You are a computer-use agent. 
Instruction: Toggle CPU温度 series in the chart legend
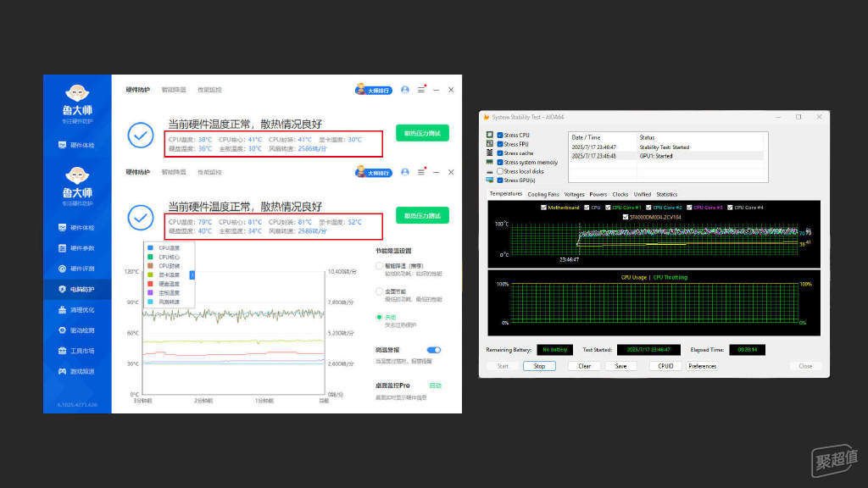point(164,248)
